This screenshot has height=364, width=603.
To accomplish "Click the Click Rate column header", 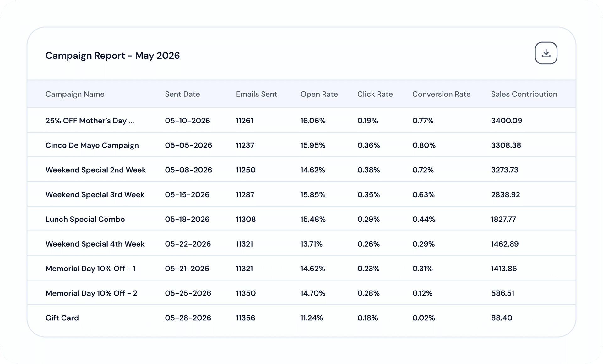I will click(x=375, y=94).
